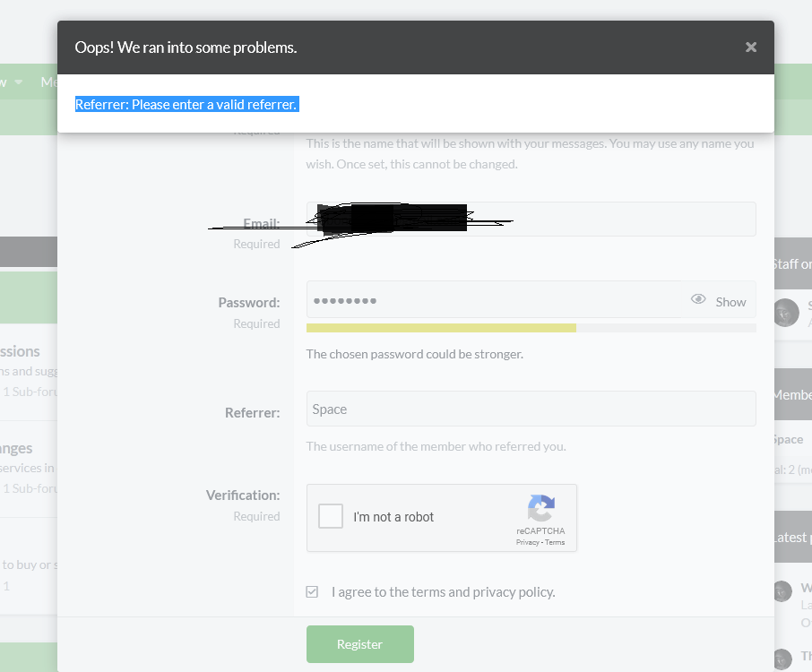Open the Me... item in the green navigation bar
This screenshot has width=812, height=672.
pyautogui.click(x=48, y=82)
